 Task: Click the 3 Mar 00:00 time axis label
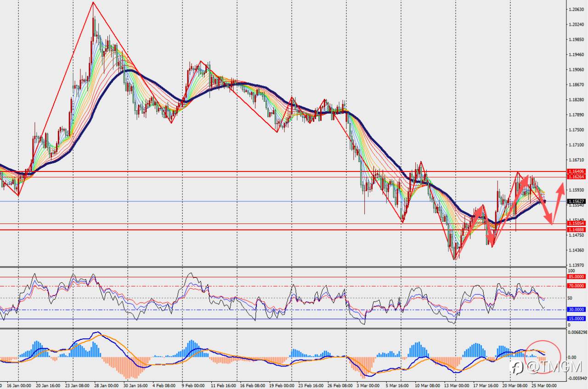coord(368,385)
